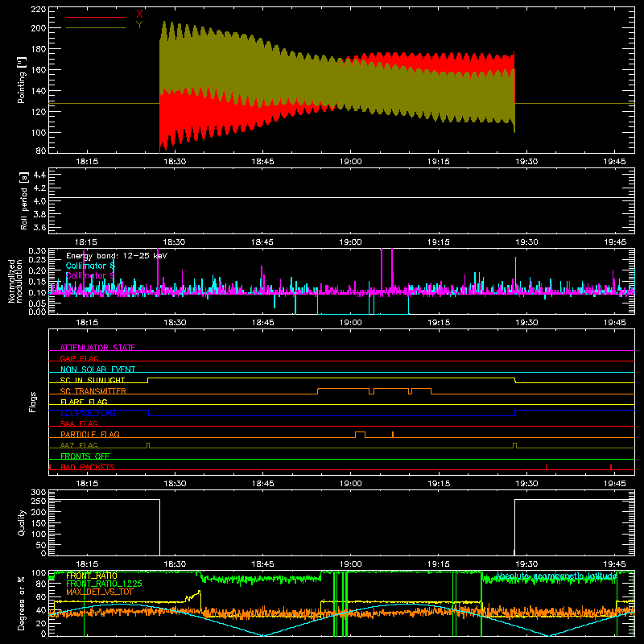
Task: Click the PARTICLE_FLAG label
Action: coord(90,434)
